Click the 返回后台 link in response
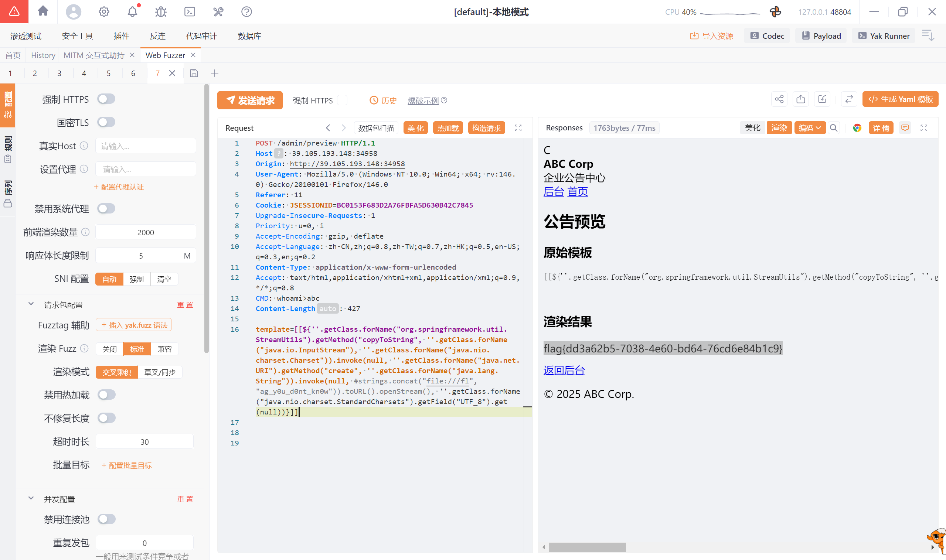The width and height of the screenshot is (946, 560). coord(564,370)
